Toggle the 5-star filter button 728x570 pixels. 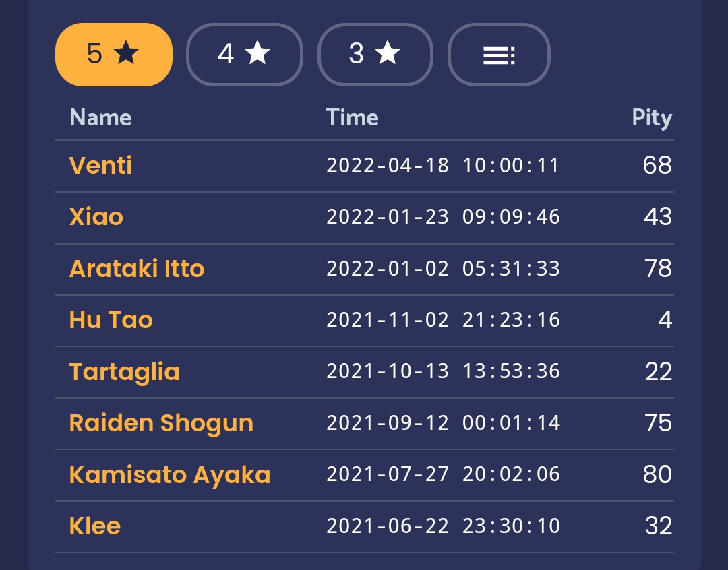click(113, 55)
